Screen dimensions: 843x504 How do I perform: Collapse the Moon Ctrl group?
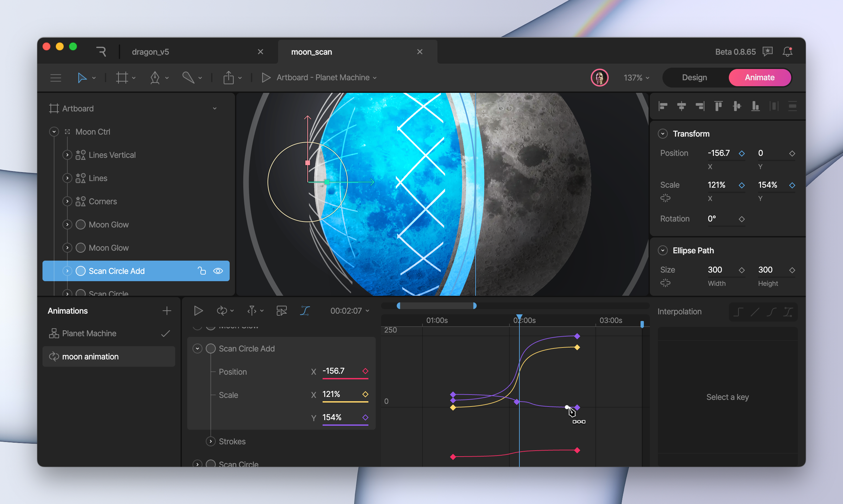[x=54, y=132]
